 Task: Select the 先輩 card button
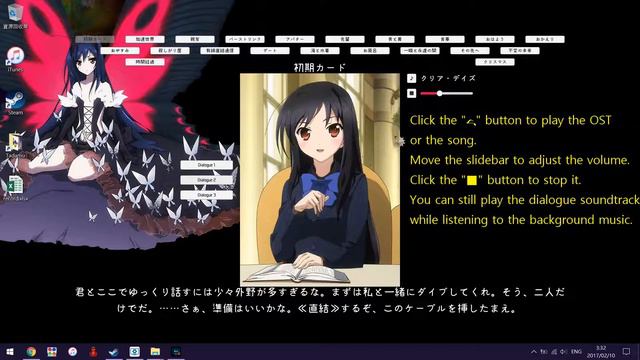tap(345, 39)
